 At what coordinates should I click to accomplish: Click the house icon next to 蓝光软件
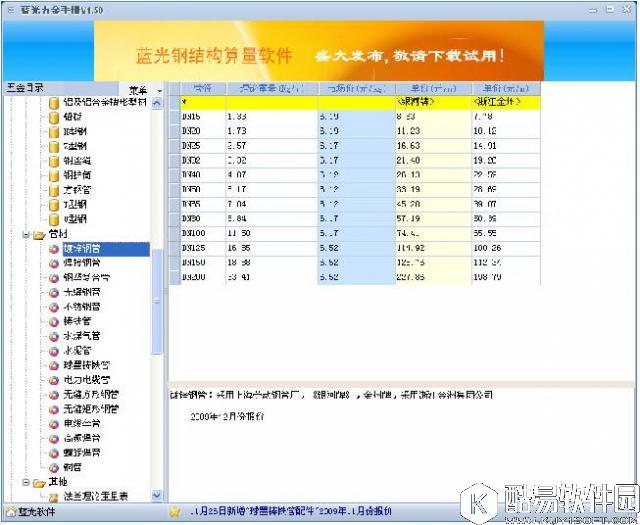pyautogui.click(x=11, y=512)
